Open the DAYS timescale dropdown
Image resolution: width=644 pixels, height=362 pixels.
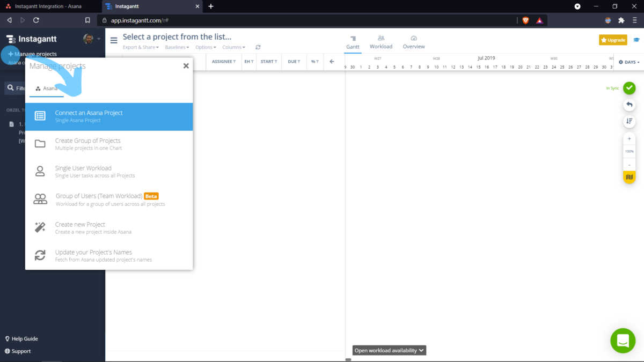coord(628,62)
